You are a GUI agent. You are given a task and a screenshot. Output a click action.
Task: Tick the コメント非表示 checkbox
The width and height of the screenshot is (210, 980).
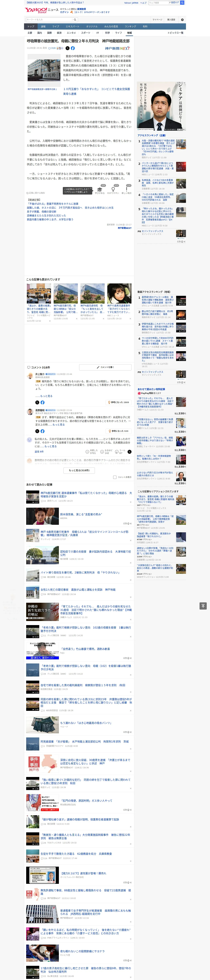(115, 477)
